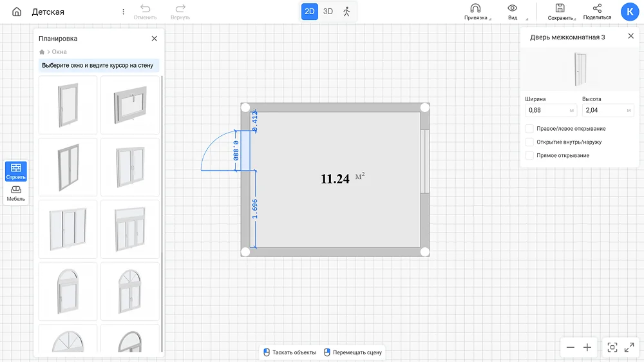Select the top-right room corner handle
The width and height of the screenshot is (644, 362).
click(424, 108)
